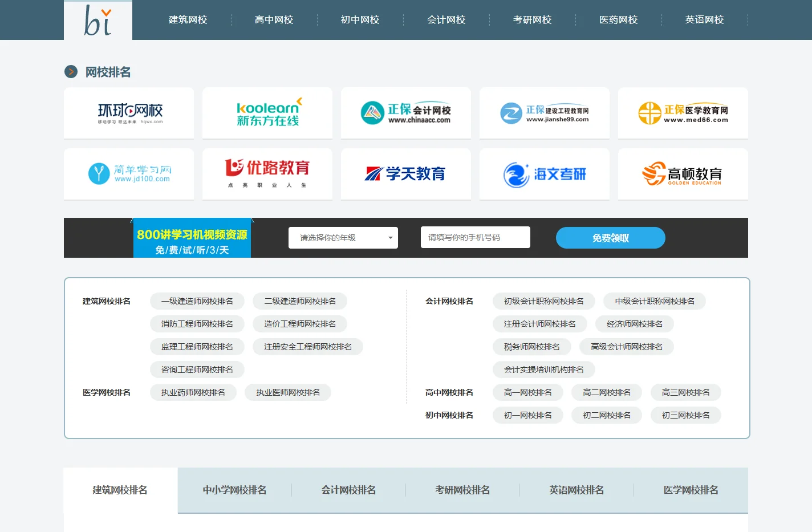The height and width of the screenshot is (532, 812).
Task: Open 咨询工程师网校排名 link
Action: [x=197, y=369]
